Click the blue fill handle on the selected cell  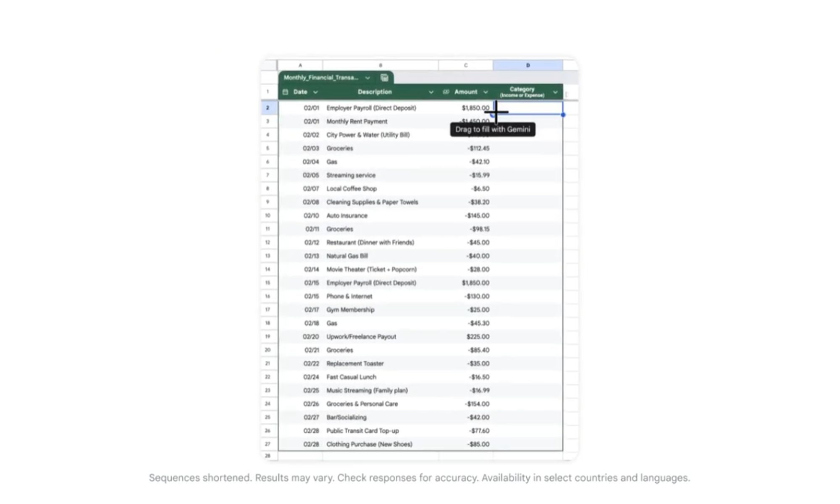pyautogui.click(x=563, y=115)
